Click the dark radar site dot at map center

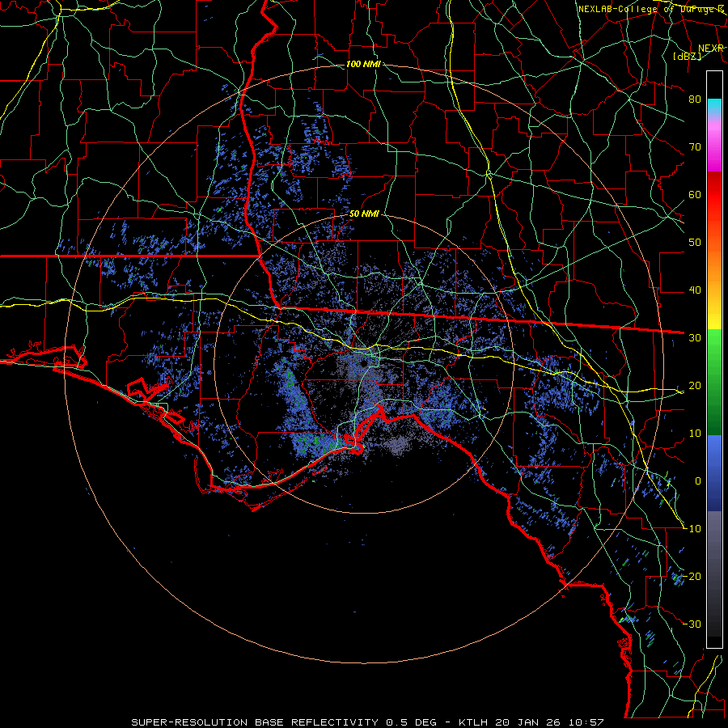(365, 363)
